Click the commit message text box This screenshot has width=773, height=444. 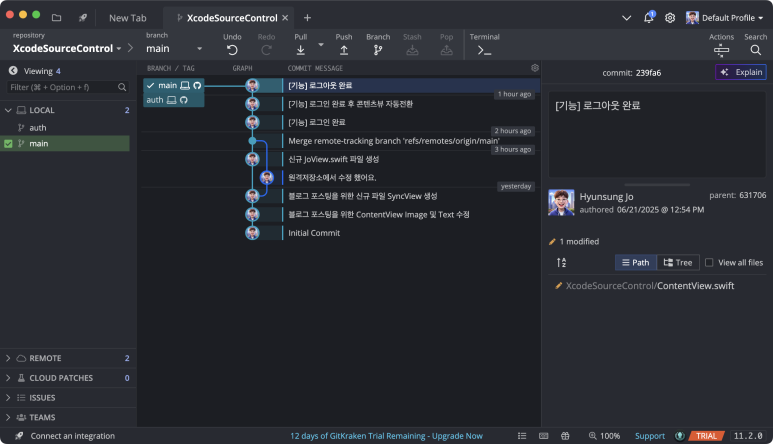click(657, 135)
